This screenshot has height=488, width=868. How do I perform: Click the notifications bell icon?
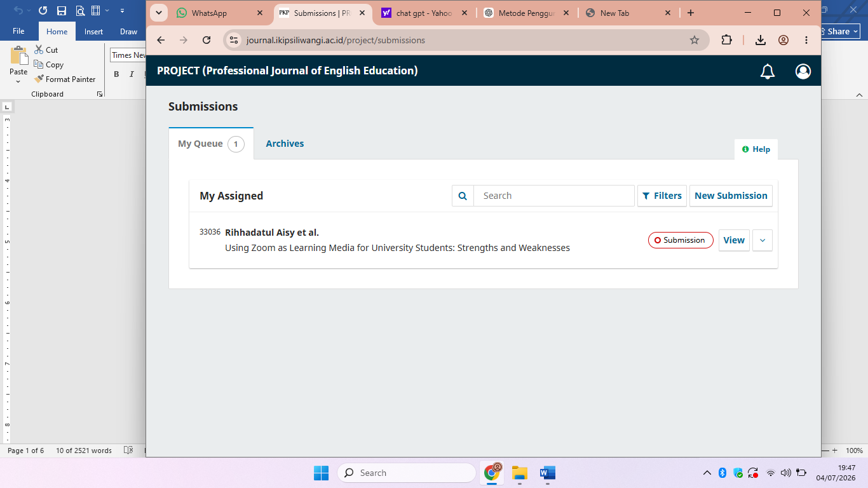768,71
